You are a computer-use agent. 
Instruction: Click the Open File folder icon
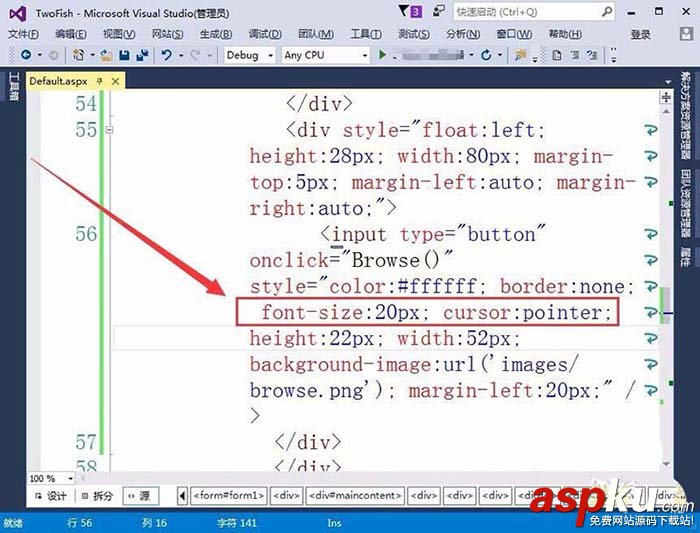point(106,55)
